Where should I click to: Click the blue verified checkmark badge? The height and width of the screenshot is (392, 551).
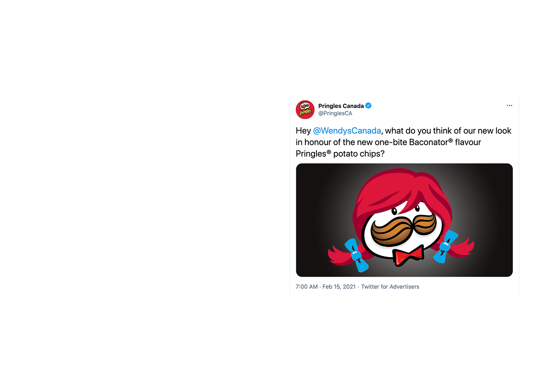[x=368, y=106]
